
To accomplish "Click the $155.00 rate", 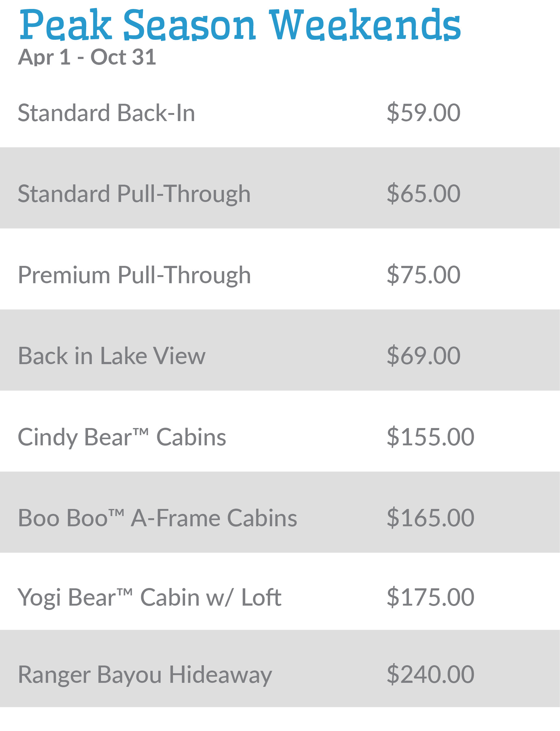I will [x=430, y=437].
